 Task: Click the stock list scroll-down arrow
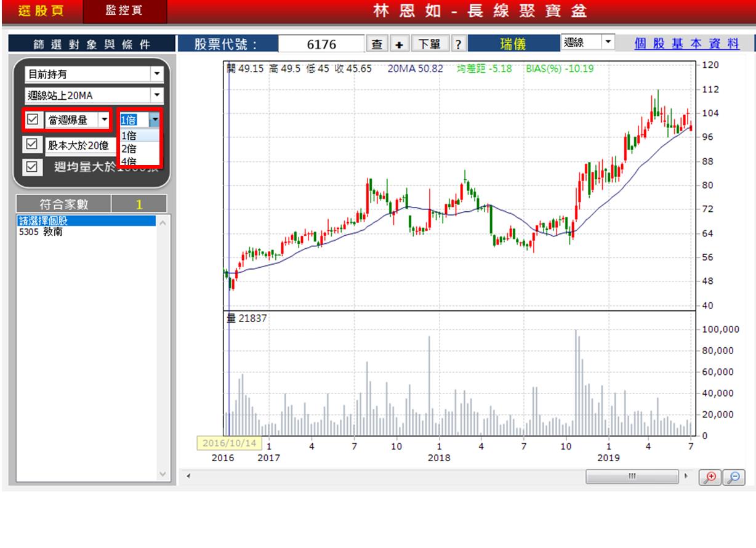163,473
